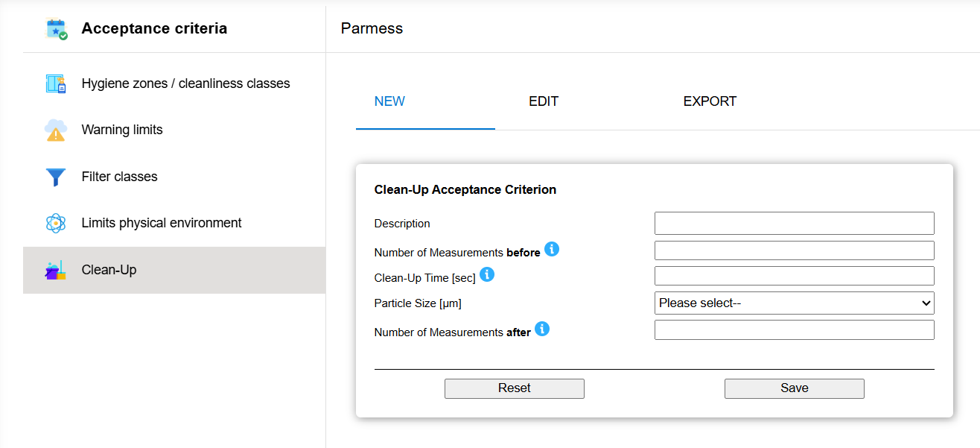Screen dimensions: 980x448
Task: Click the Clean-Up Time input field
Action: pyautogui.click(x=794, y=275)
